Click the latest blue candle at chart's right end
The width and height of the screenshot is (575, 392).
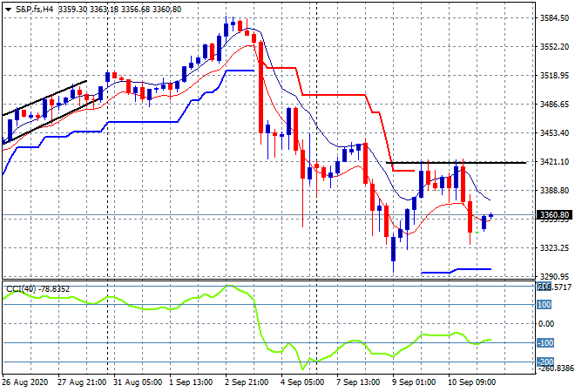(x=491, y=216)
